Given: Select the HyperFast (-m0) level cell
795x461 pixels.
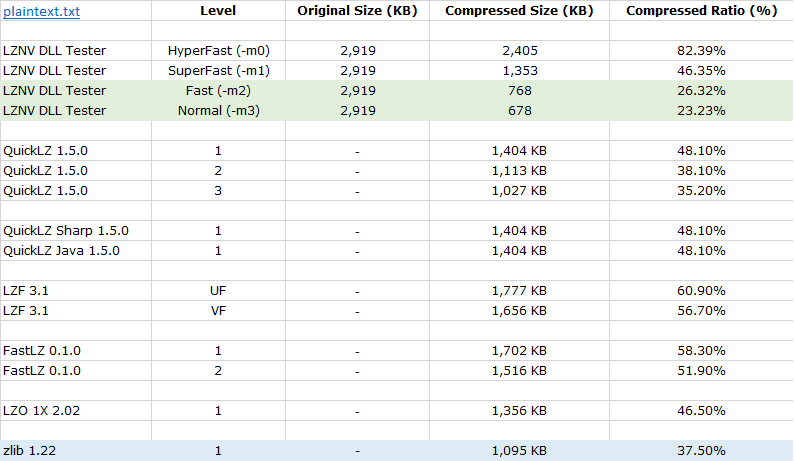Looking at the screenshot, I should (x=218, y=51).
